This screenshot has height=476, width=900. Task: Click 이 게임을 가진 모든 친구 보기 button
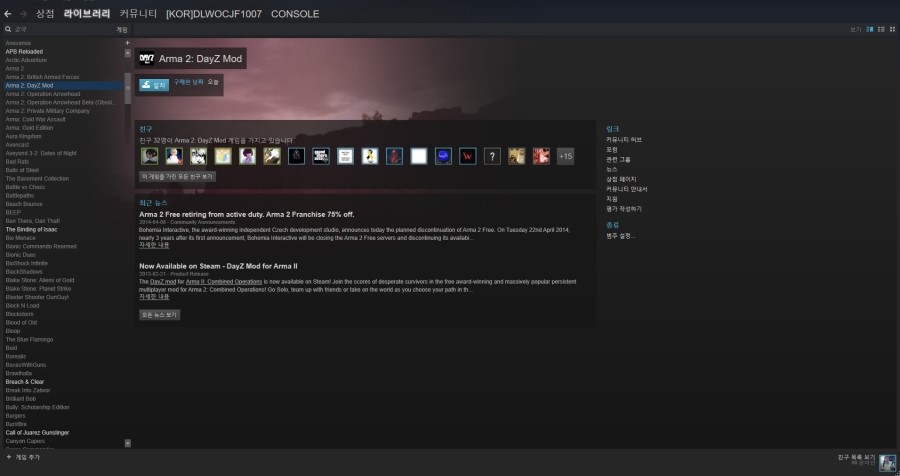click(x=177, y=176)
